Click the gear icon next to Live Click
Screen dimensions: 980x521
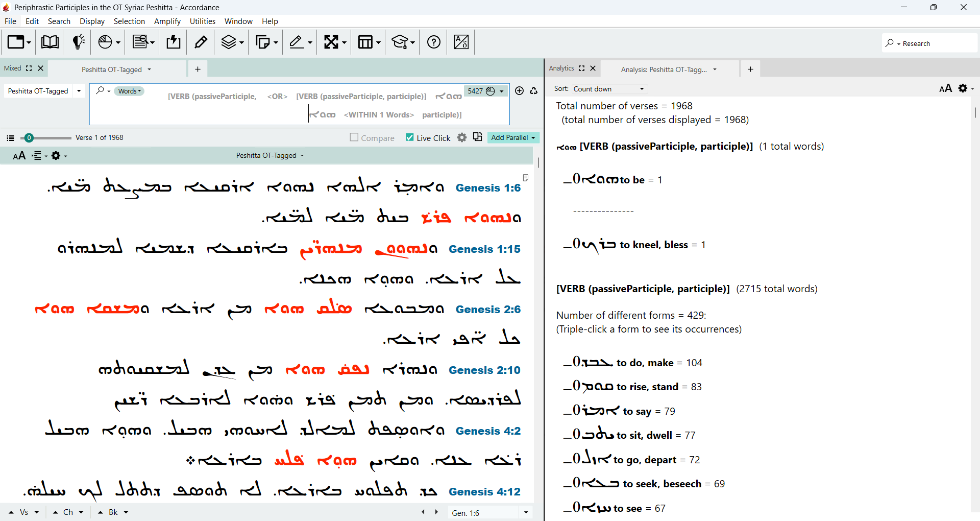[x=462, y=137]
